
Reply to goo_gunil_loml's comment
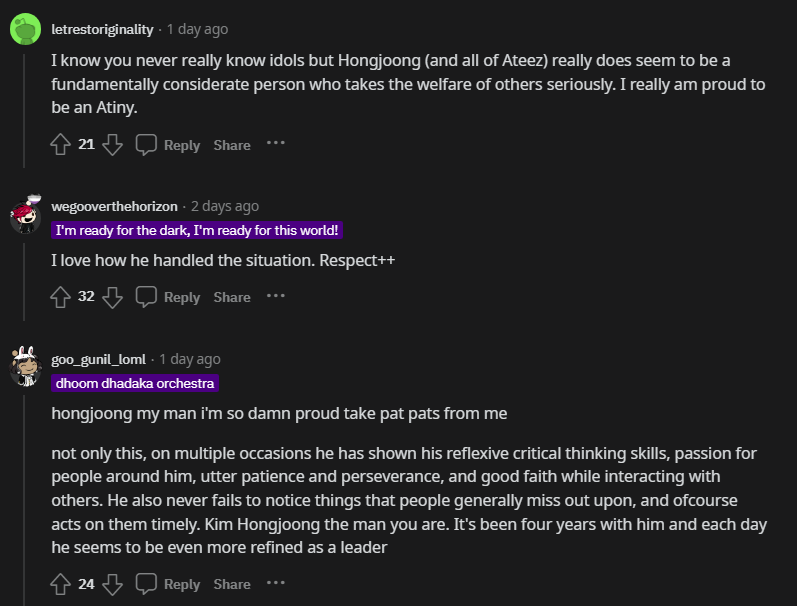(x=168, y=584)
